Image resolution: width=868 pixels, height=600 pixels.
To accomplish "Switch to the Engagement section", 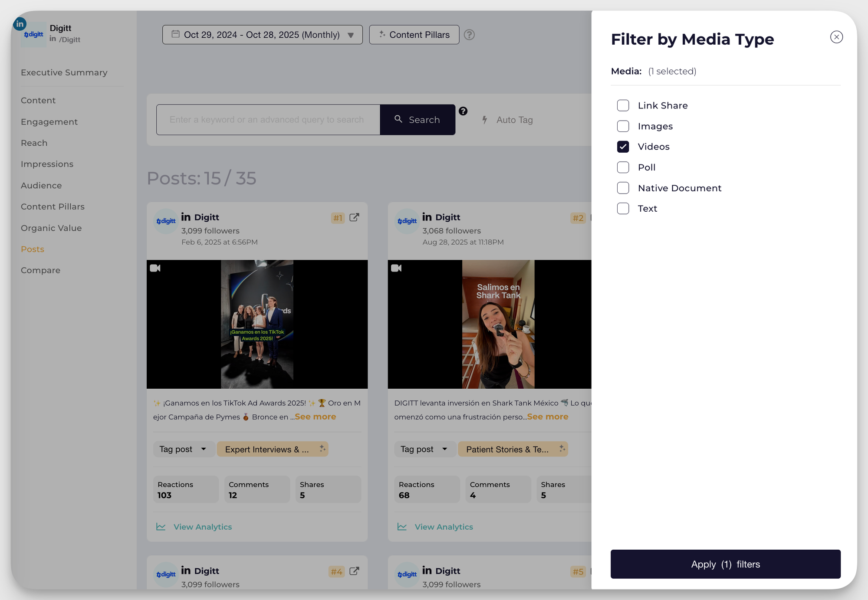I will pyautogui.click(x=49, y=122).
